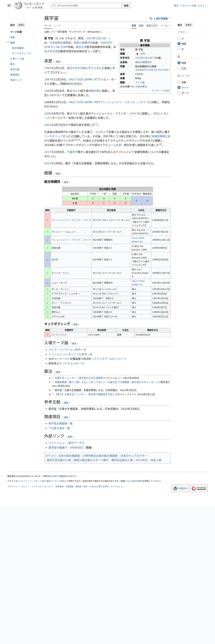Open the ツール dropdown menu
This screenshot has width=215, height=644.
[x=166, y=26]
